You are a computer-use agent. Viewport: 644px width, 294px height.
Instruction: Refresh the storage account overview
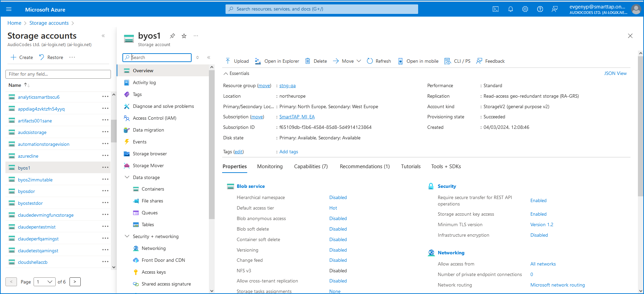pyautogui.click(x=379, y=61)
